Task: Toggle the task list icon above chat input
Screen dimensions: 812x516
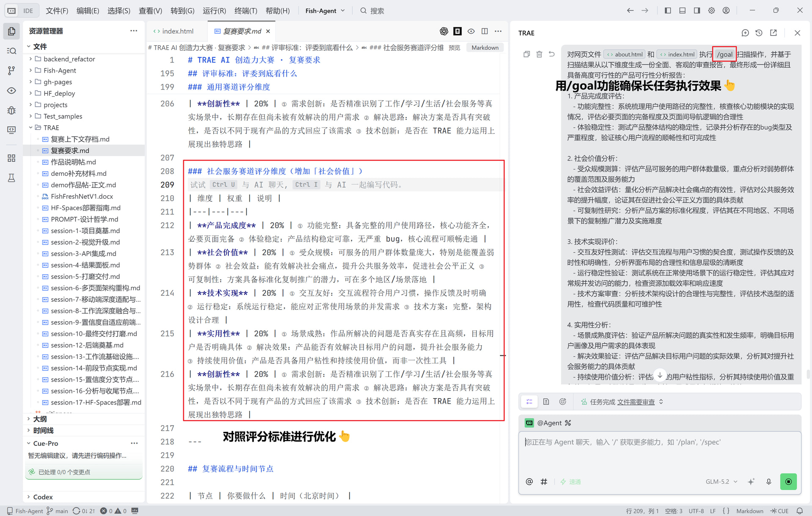Action: (x=529, y=402)
